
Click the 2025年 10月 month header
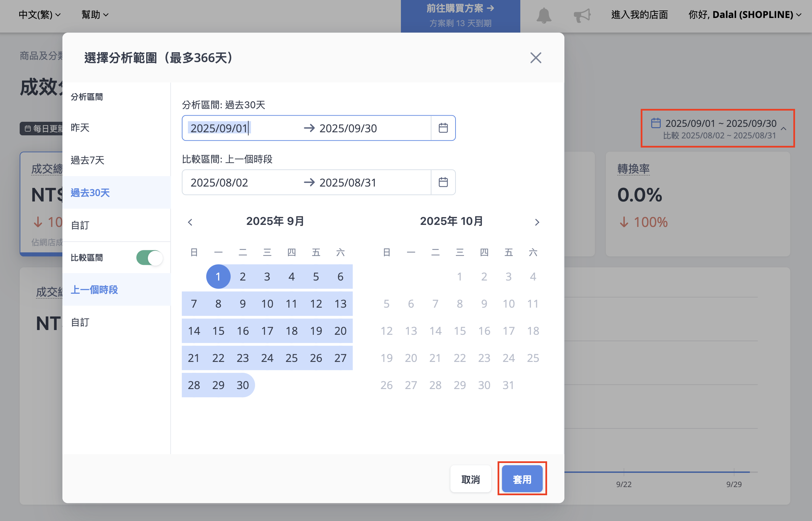click(451, 221)
